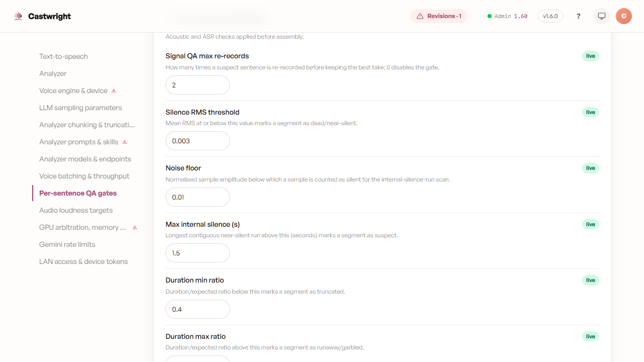
Task: Click the warning triangle in Revisions badge
Action: tap(420, 16)
